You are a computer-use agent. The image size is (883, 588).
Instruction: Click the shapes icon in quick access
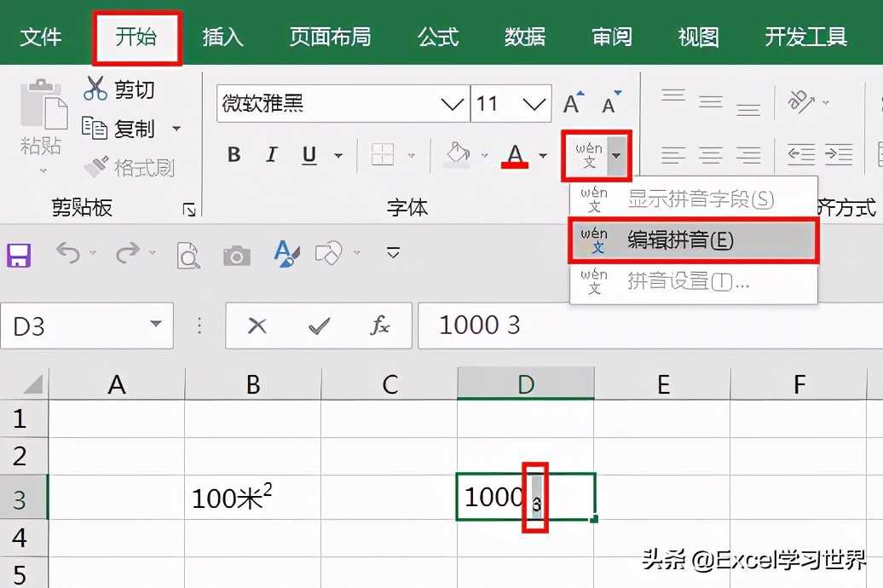329,253
